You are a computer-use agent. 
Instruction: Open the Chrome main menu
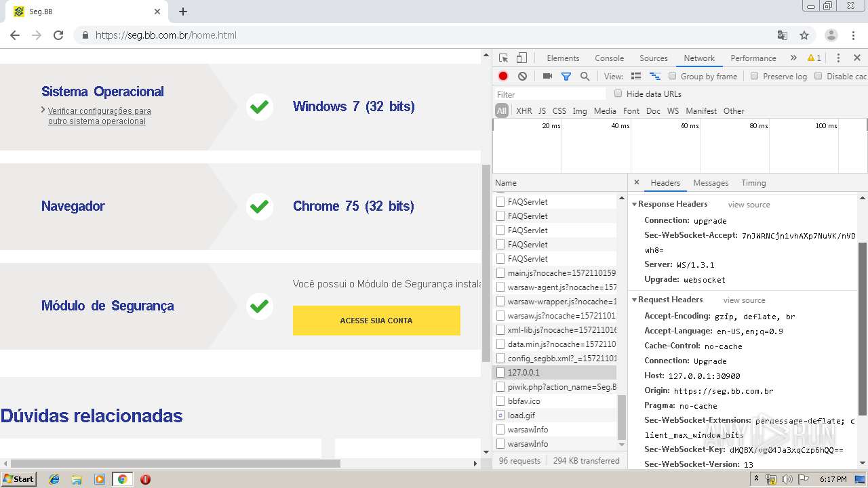[x=854, y=35]
